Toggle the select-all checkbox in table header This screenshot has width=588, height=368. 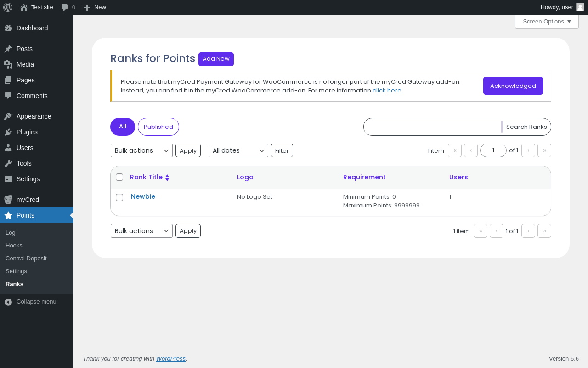[x=119, y=177]
